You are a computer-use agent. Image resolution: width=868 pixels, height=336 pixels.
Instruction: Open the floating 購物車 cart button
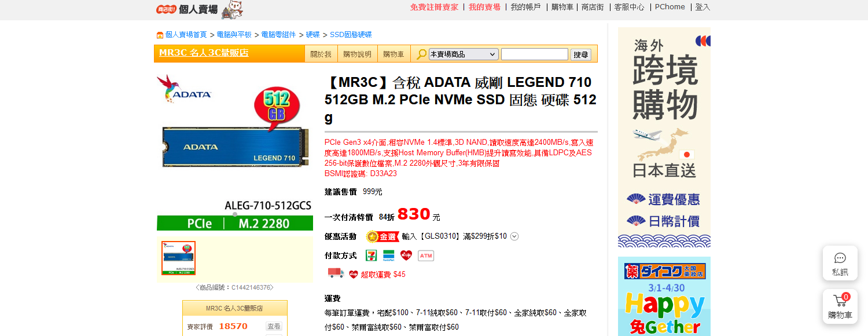pyautogui.click(x=840, y=306)
